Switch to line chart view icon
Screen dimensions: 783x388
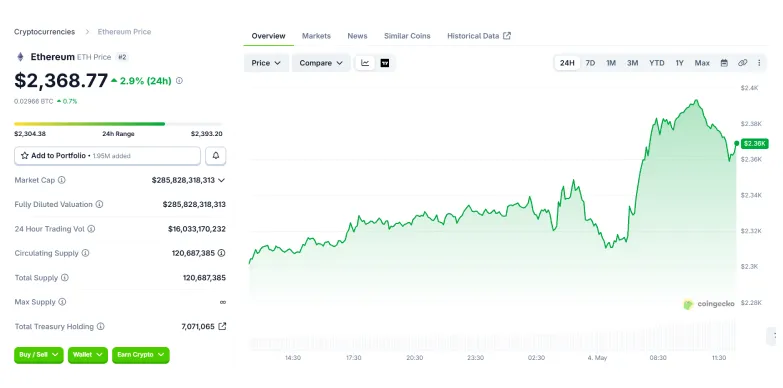point(365,63)
